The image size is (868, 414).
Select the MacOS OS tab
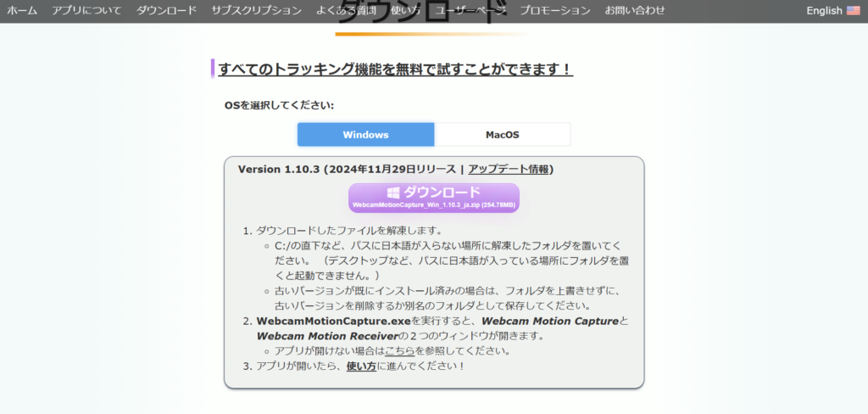(503, 135)
